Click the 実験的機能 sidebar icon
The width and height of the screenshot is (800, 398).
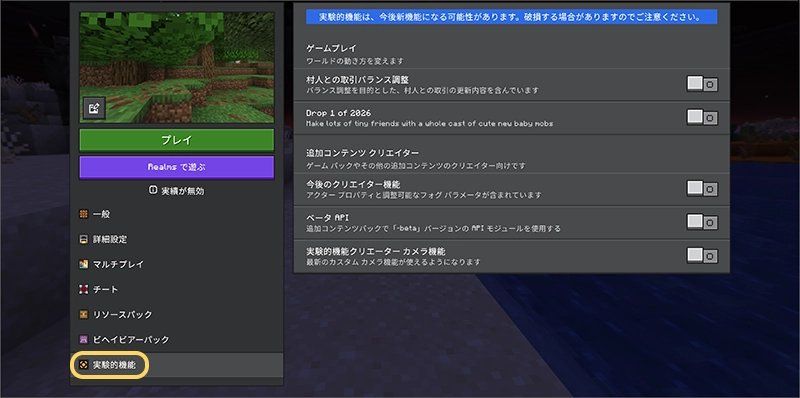pos(84,365)
